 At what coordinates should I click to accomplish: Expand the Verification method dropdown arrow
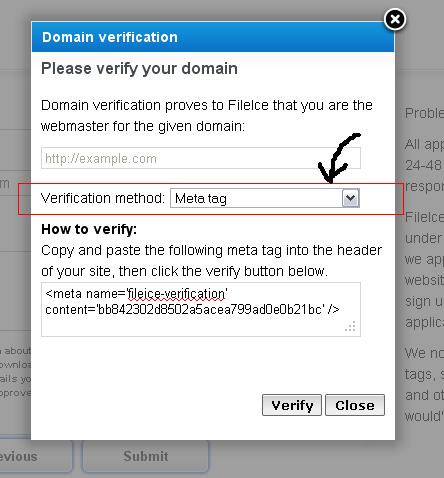(x=350, y=198)
